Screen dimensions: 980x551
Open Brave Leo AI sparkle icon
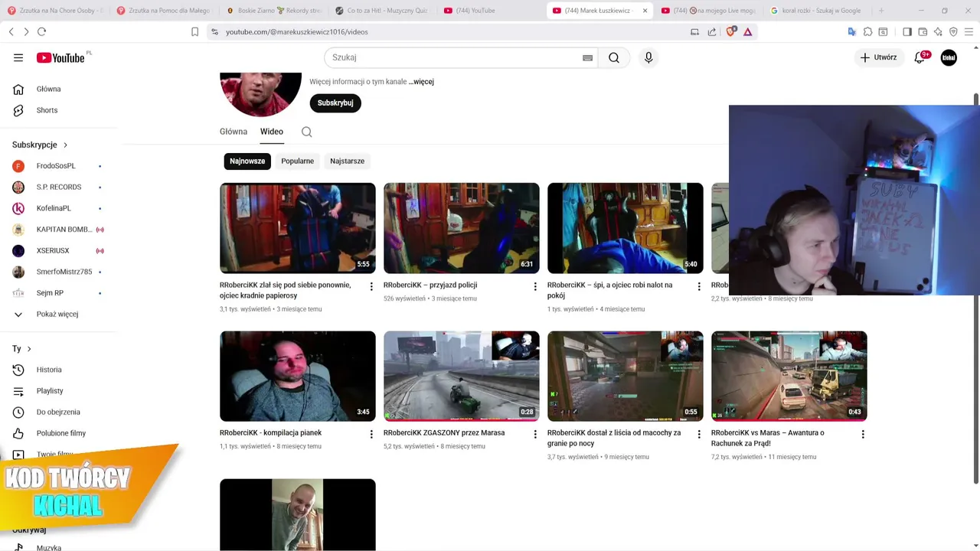pos(938,31)
